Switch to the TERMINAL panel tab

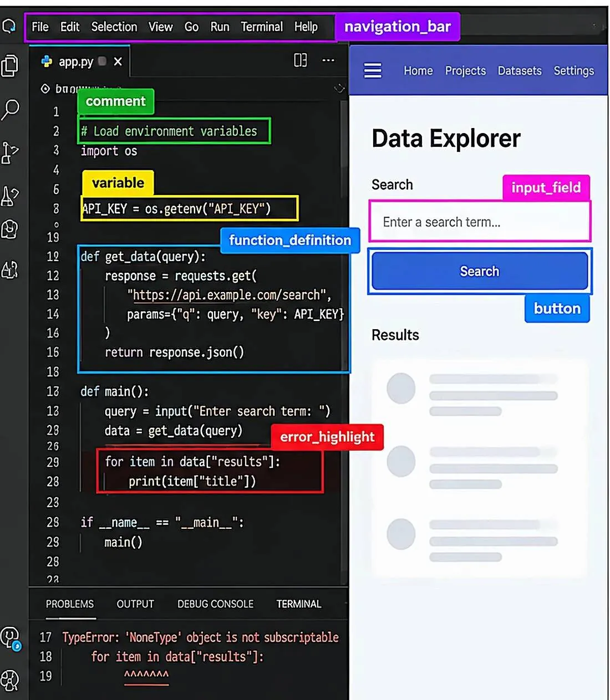coord(299,604)
